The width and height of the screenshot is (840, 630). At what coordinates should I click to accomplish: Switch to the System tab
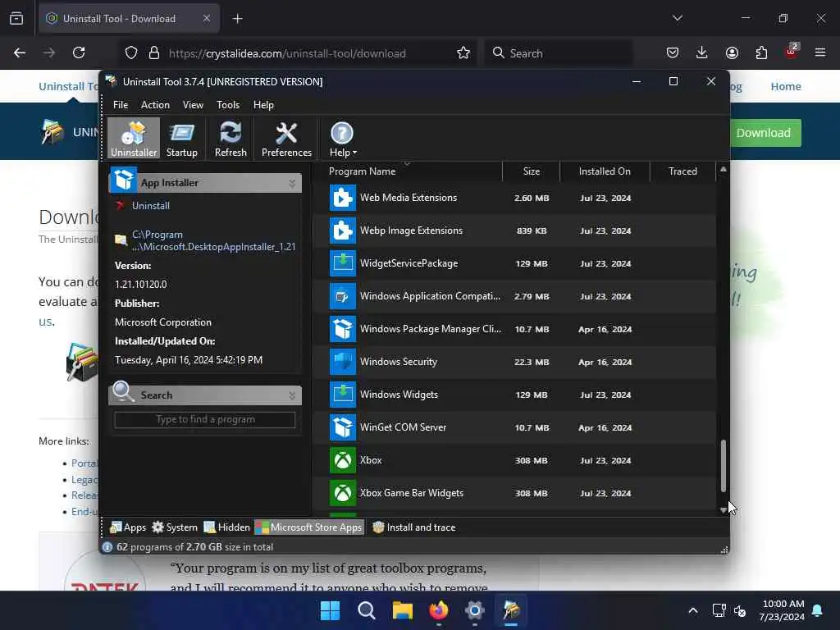175,527
